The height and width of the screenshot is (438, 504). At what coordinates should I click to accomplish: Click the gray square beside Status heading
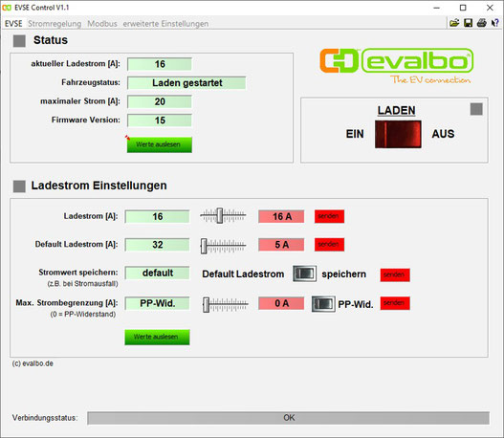(x=19, y=41)
